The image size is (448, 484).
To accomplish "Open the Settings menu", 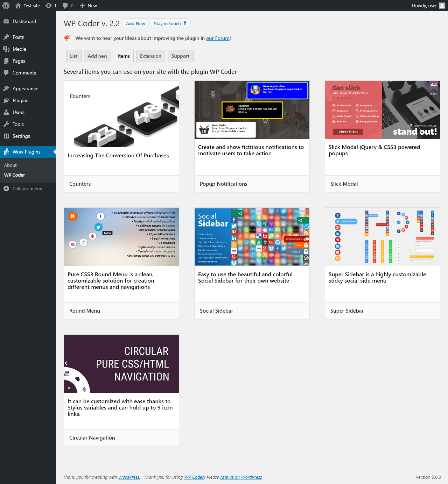I will 28,136.
